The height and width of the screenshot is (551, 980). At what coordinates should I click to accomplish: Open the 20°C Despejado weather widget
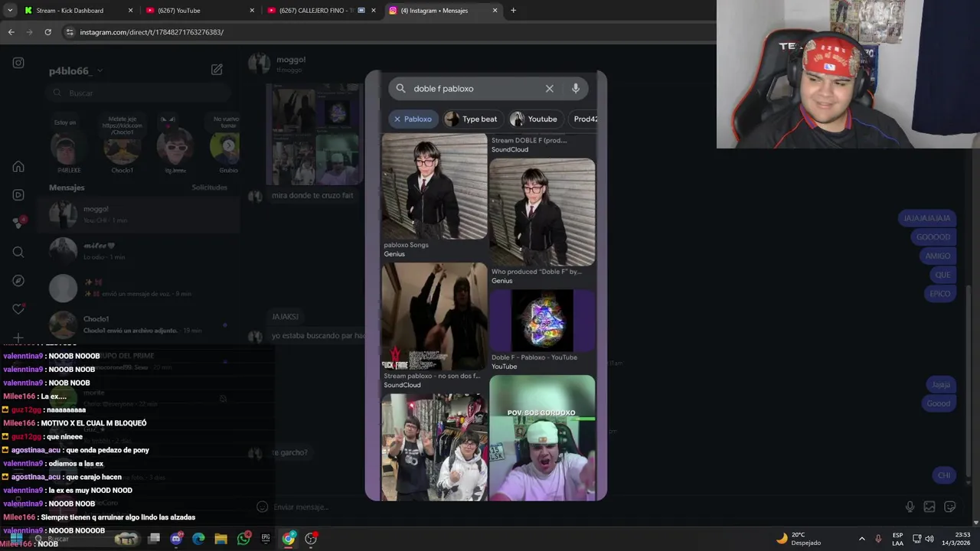799,539
